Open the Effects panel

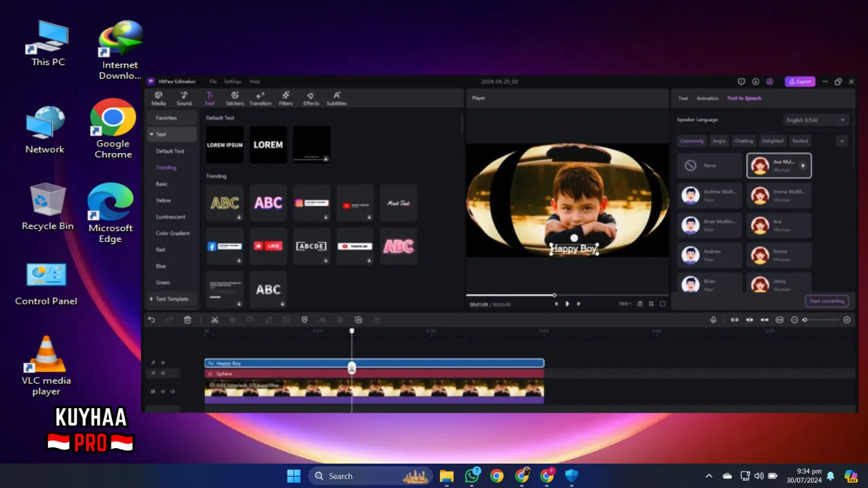[x=311, y=98]
